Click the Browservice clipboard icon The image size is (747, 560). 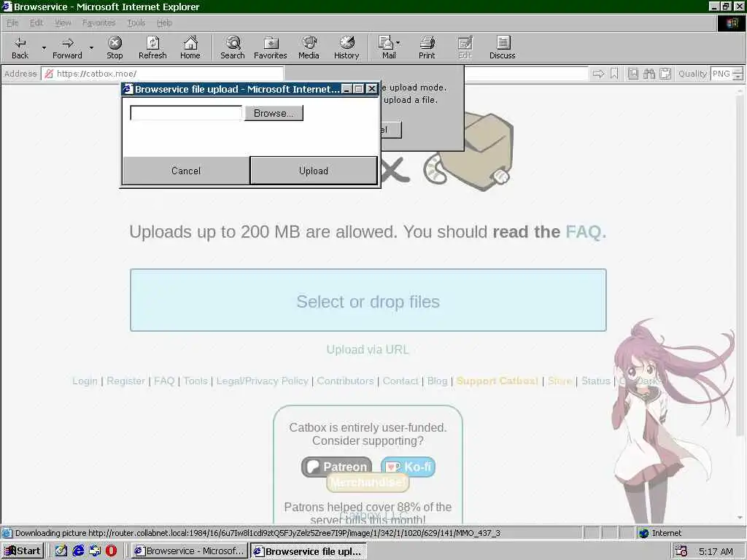tap(665, 74)
